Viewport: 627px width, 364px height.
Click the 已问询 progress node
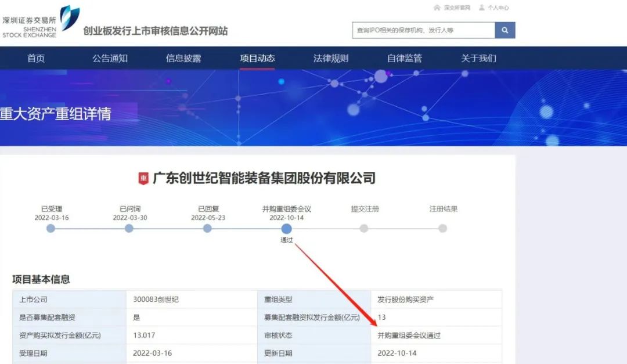click(129, 229)
